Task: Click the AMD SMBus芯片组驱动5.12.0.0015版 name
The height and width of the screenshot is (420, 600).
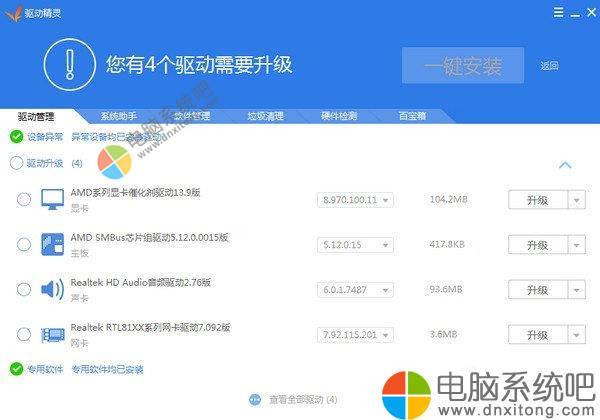Action: pos(149,238)
